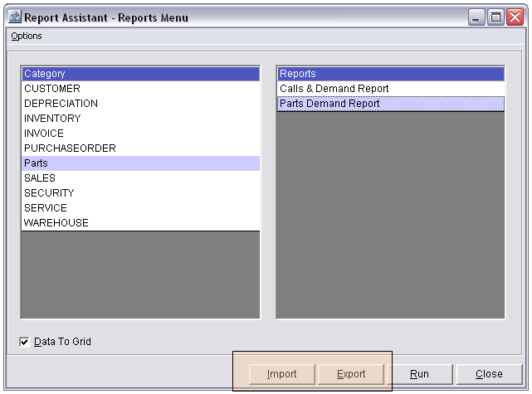Click the Reports column header
532x394 pixels.
[x=391, y=74]
